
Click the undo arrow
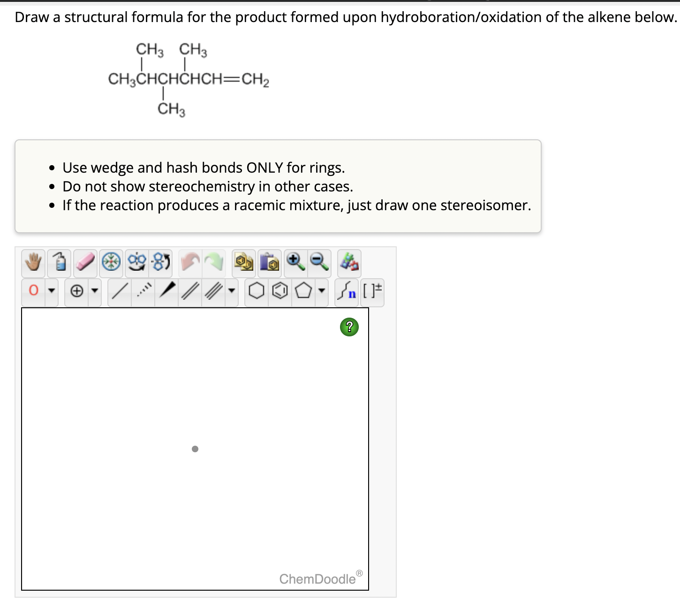coord(190,262)
